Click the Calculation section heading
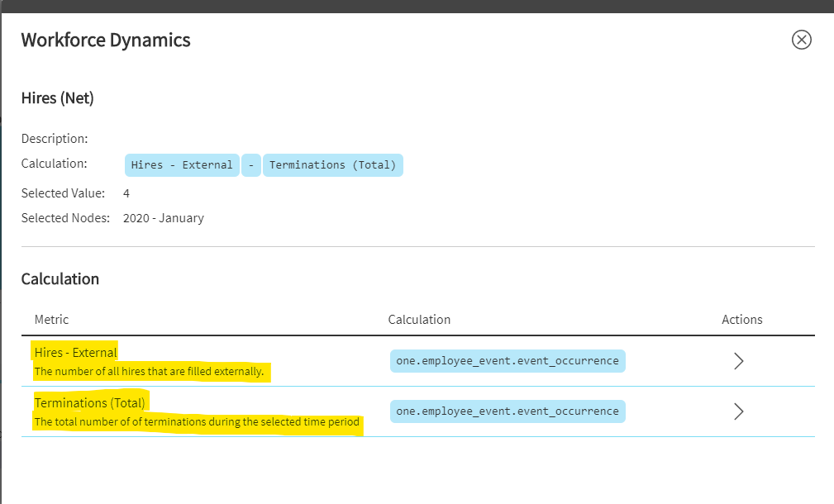Viewport: 834px width, 504px height. [x=60, y=279]
